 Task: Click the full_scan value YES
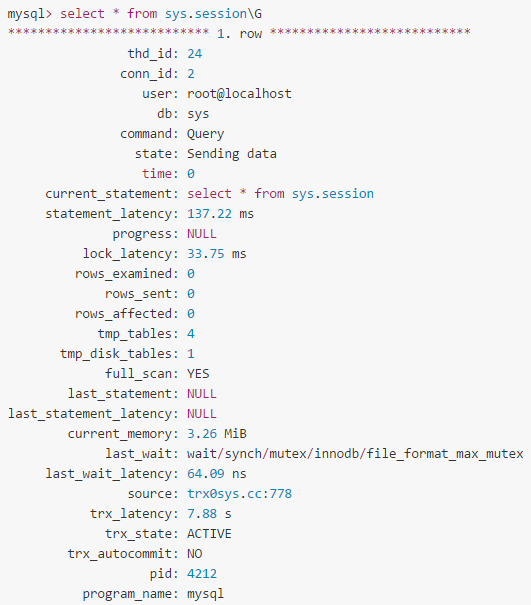[x=198, y=374]
